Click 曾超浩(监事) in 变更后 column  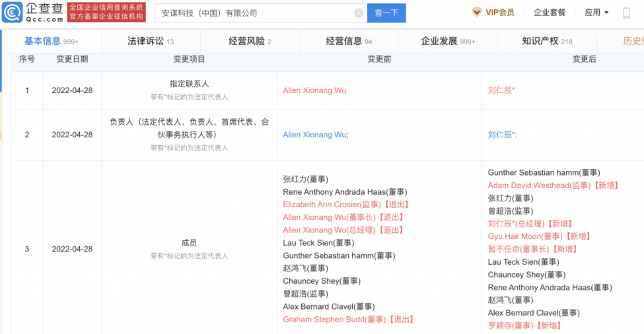point(511,211)
